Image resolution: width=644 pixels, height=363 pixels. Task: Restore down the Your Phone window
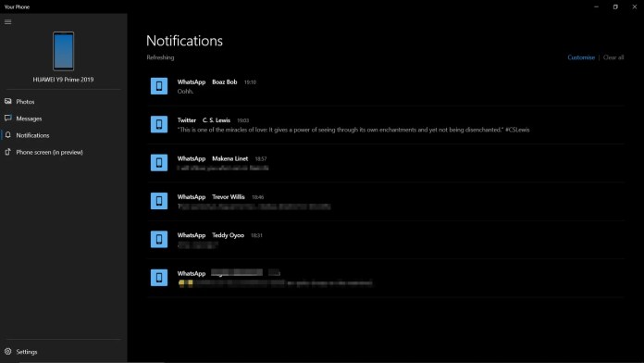click(615, 6)
